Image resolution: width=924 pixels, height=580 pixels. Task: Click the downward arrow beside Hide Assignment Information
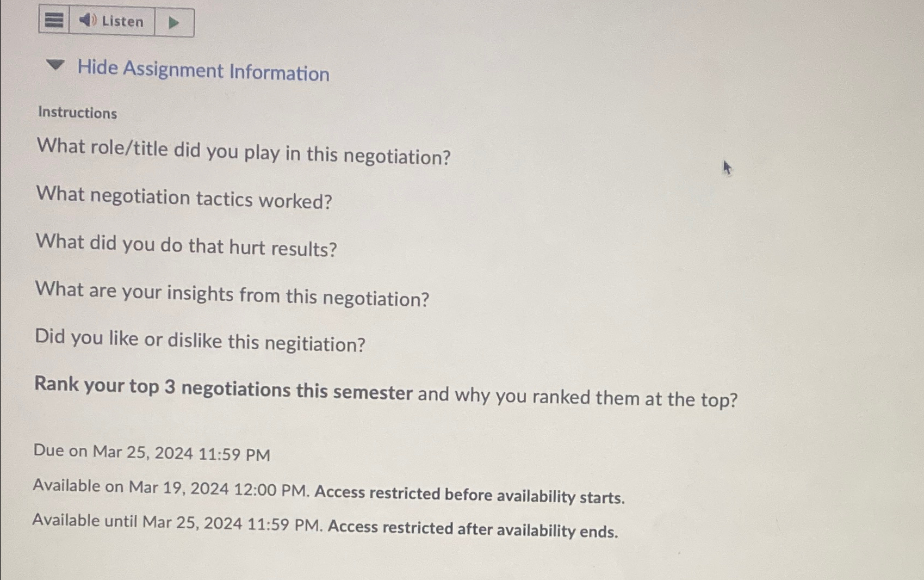(x=55, y=66)
